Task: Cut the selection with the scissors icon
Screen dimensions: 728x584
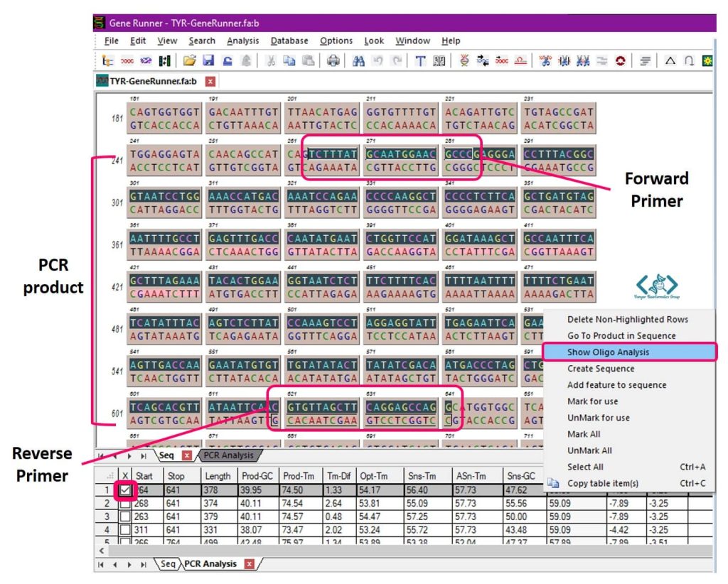Action: (x=271, y=61)
